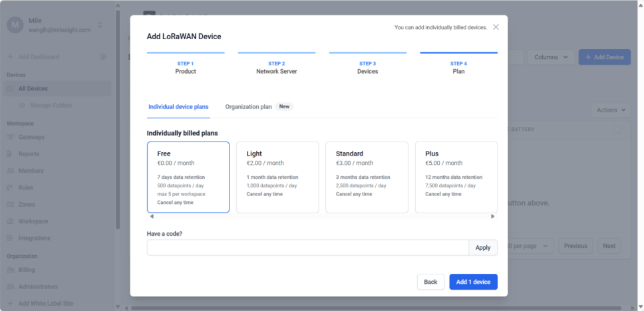Open the Organization plan tab
Image resolution: width=644 pixels, height=311 pixels.
(x=259, y=107)
